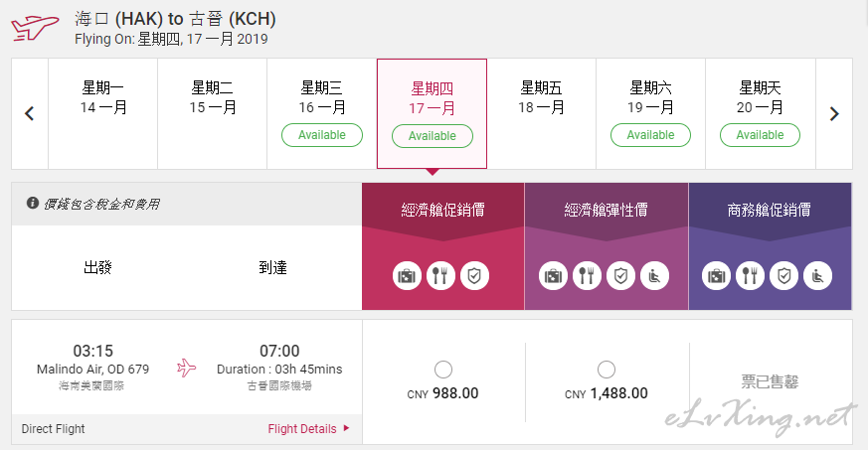Click Available button under 星期四 17

[x=433, y=136]
